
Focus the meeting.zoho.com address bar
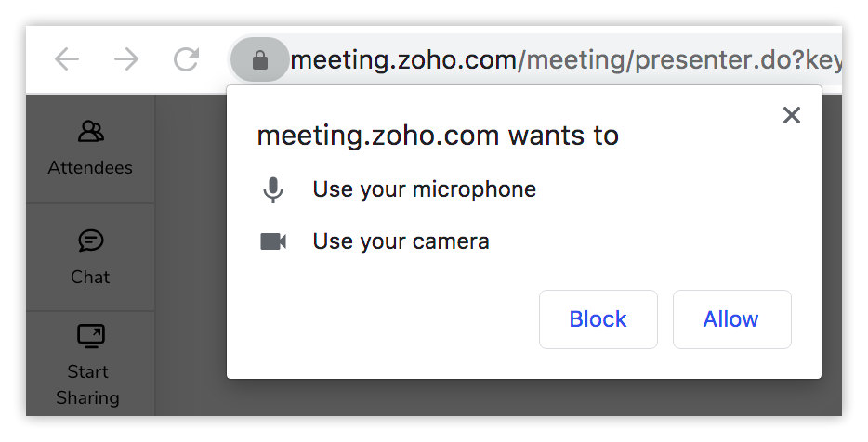point(558,61)
